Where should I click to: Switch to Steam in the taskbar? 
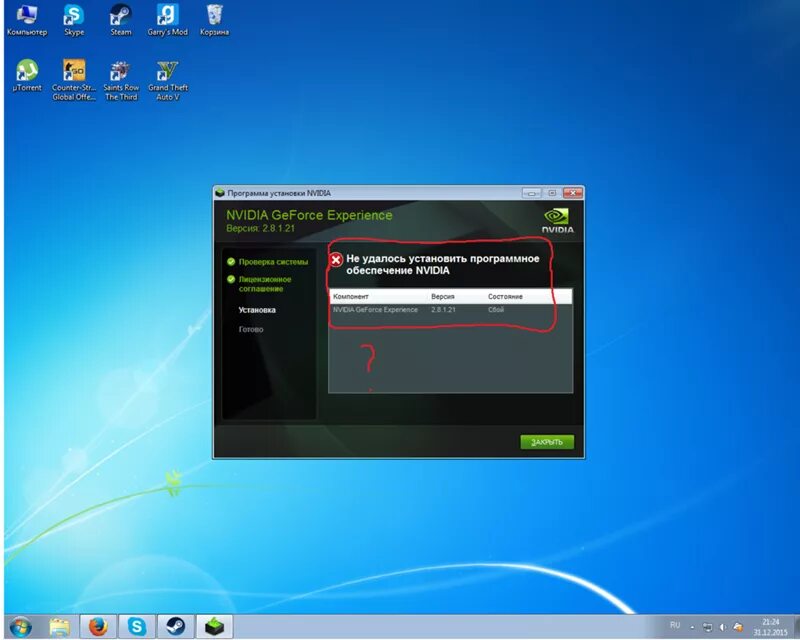pos(176,626)
